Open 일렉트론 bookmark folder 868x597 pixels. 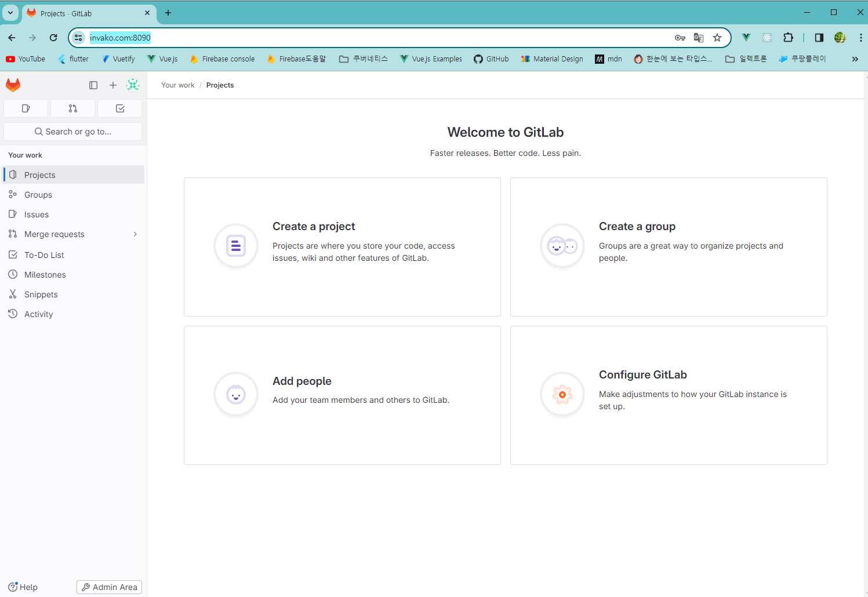point(746,59)
